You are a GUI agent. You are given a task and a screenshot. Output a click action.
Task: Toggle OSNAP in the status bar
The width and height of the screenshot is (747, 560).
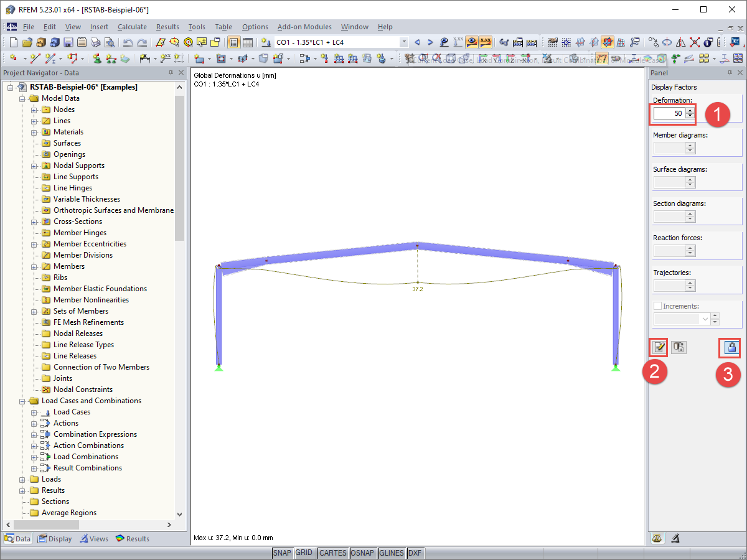point(362,553)
